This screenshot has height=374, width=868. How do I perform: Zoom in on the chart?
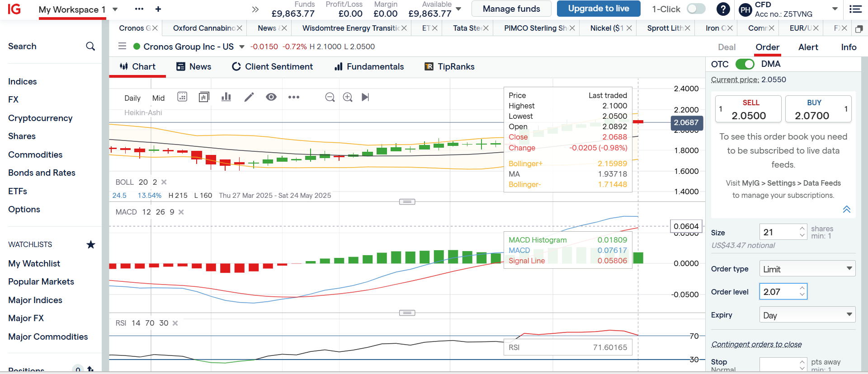(348, 97)
